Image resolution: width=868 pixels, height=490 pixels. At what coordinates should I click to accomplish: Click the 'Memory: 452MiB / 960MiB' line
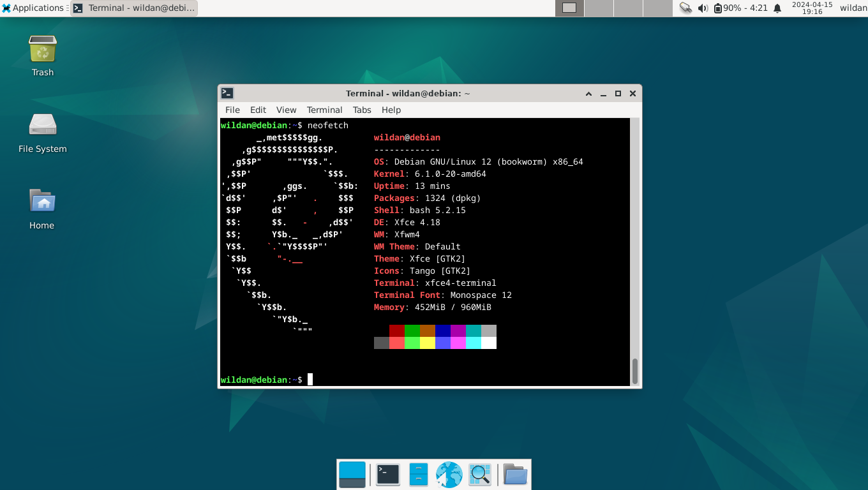pos(433,307)
